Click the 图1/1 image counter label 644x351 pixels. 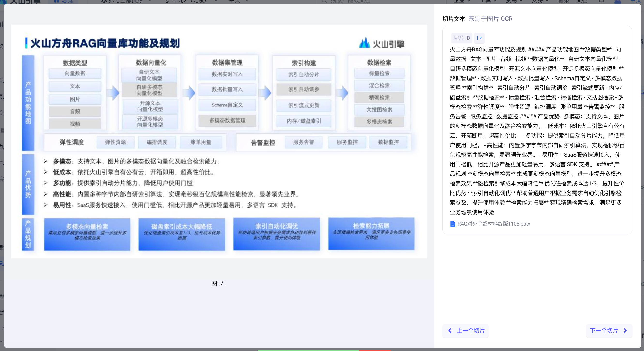click(x=219, y=284)
